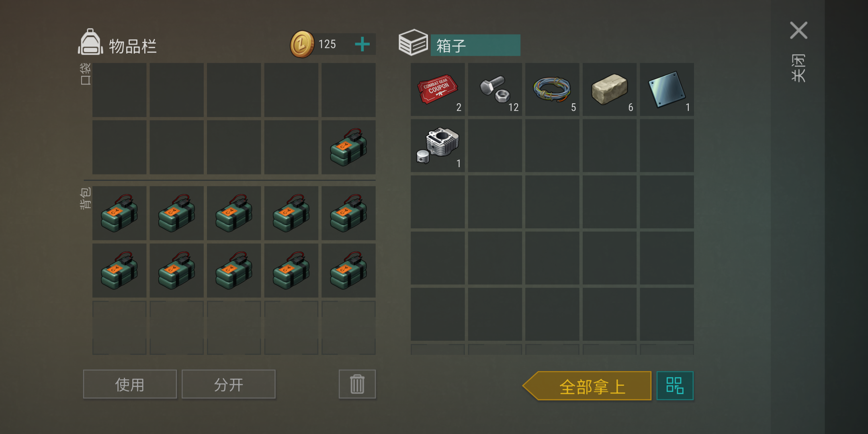Viewport: 868px width, 434px height.
Task: Click the first empty pocket slot
Action: pos(119,90)
